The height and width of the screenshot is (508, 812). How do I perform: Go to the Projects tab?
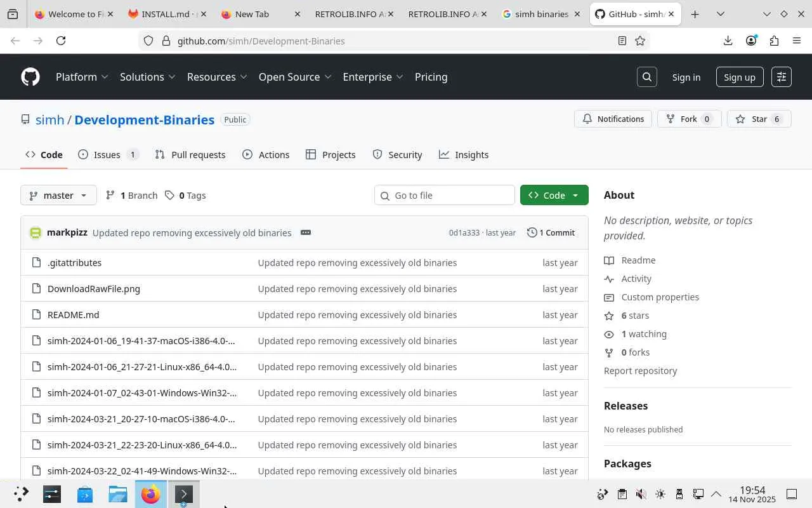point(331,154)
